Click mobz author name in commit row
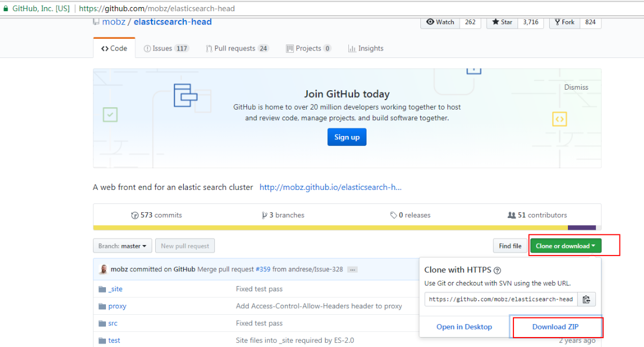Viewport: 644px width, 347px height. coord(119,269)
